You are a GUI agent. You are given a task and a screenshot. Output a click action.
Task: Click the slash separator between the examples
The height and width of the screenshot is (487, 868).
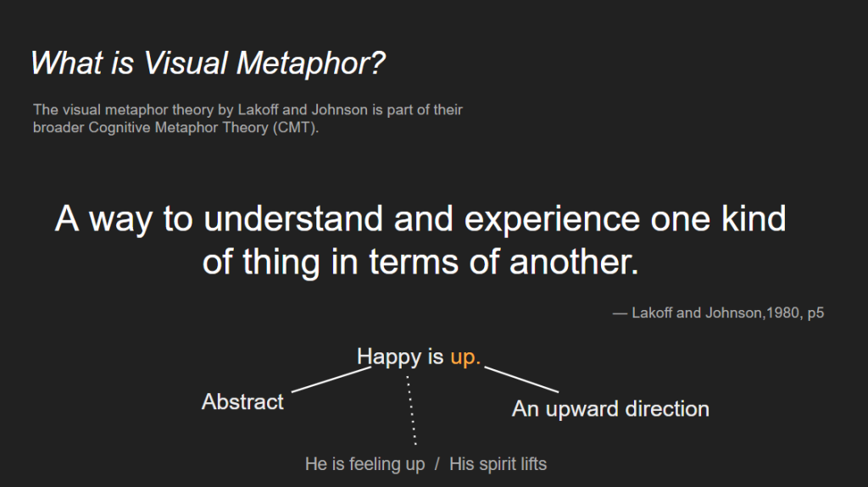point(437,464)
